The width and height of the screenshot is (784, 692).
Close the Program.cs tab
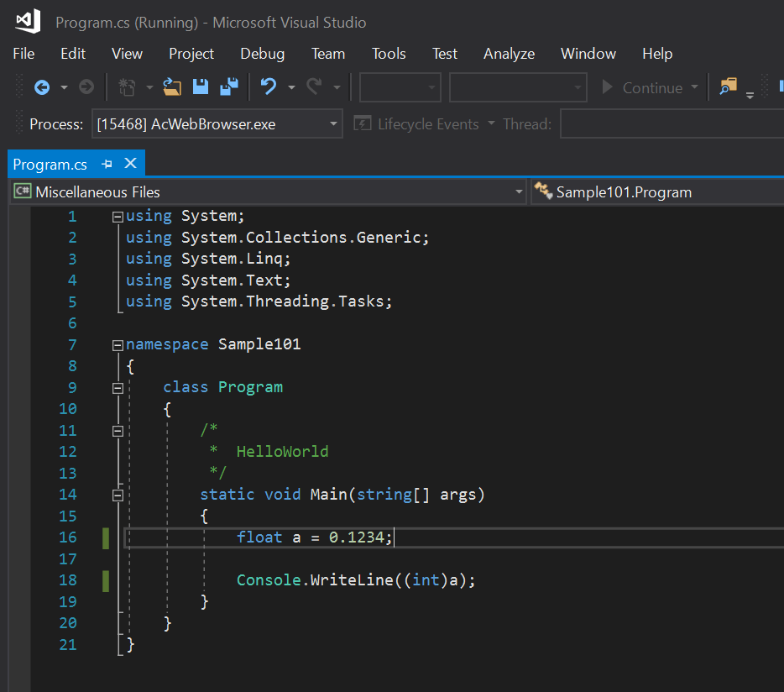[x=130, y=164]
